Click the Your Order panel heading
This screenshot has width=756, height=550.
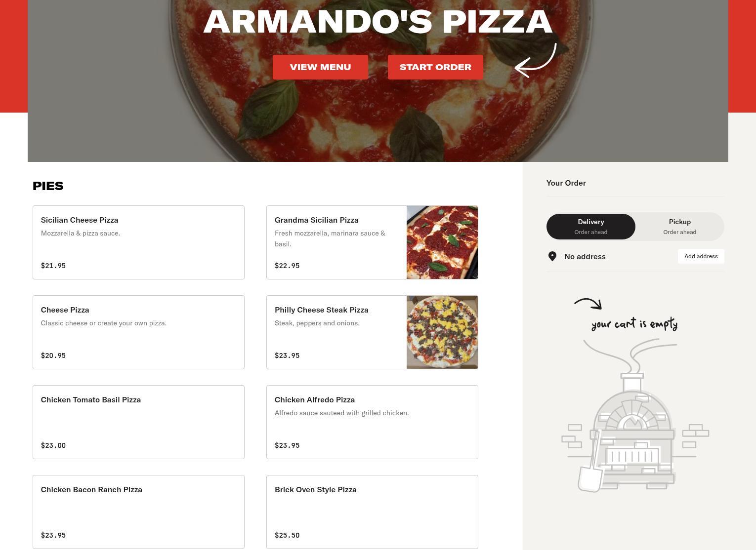(566, 183)
